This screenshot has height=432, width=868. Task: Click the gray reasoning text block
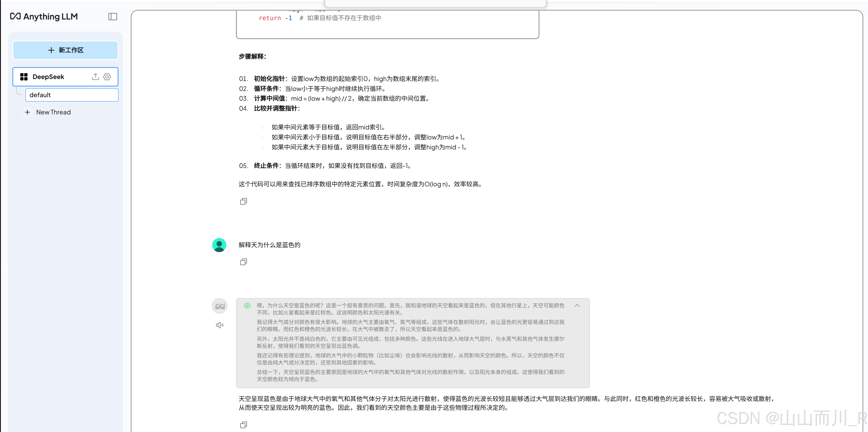410,342
